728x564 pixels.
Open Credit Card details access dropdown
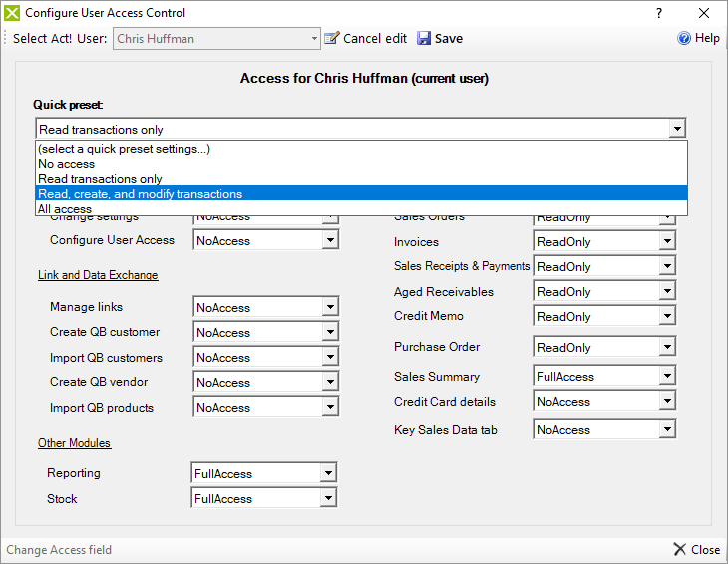(x=667, y=401)
